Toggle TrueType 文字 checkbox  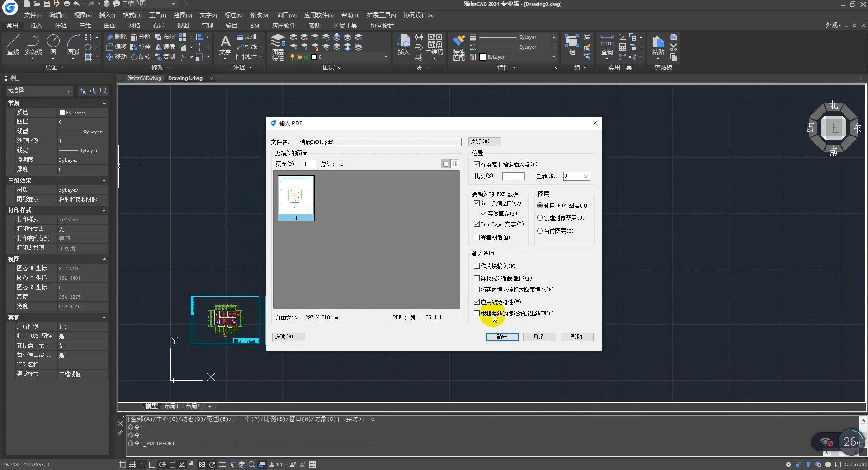pos(476,224)
